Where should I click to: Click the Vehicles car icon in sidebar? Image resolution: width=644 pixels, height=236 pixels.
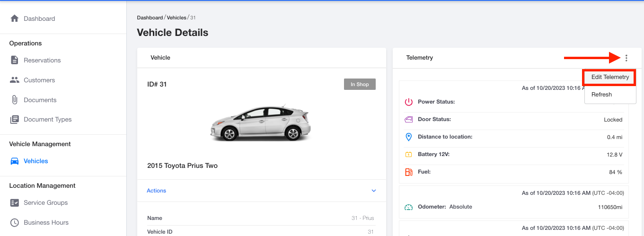click(x=15, y=161)
